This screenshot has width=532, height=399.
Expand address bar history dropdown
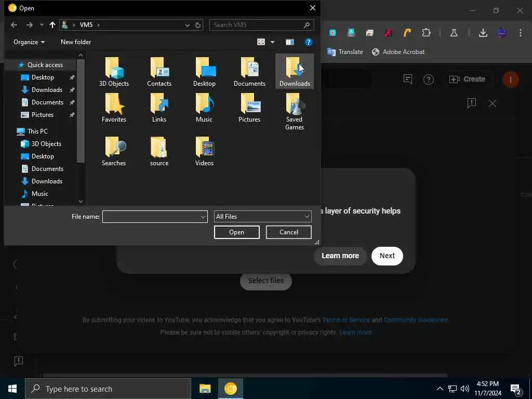(187, 25)
